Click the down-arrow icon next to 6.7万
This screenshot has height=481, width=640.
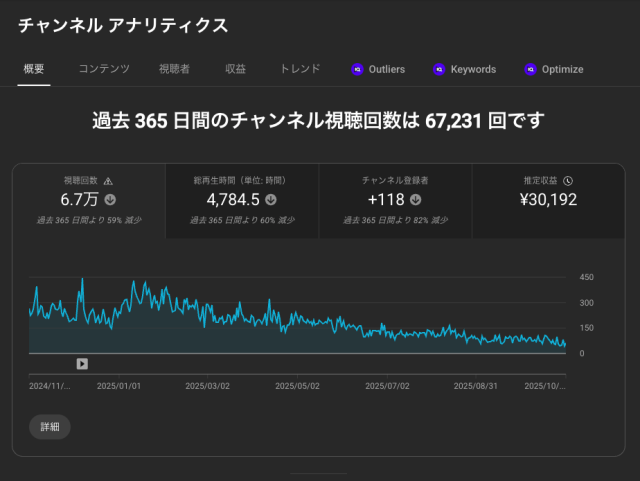click(x=110, y=199)
